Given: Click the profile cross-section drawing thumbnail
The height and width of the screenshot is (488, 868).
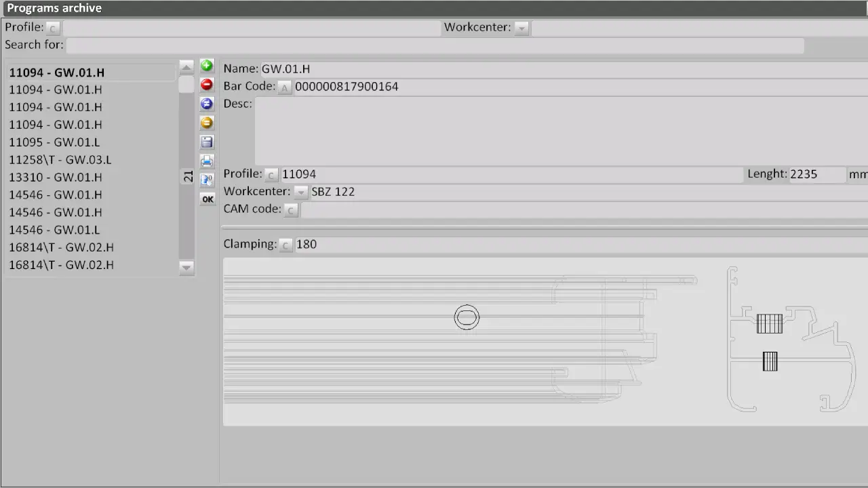Looking at the screenshot, I should pos(790,340).
